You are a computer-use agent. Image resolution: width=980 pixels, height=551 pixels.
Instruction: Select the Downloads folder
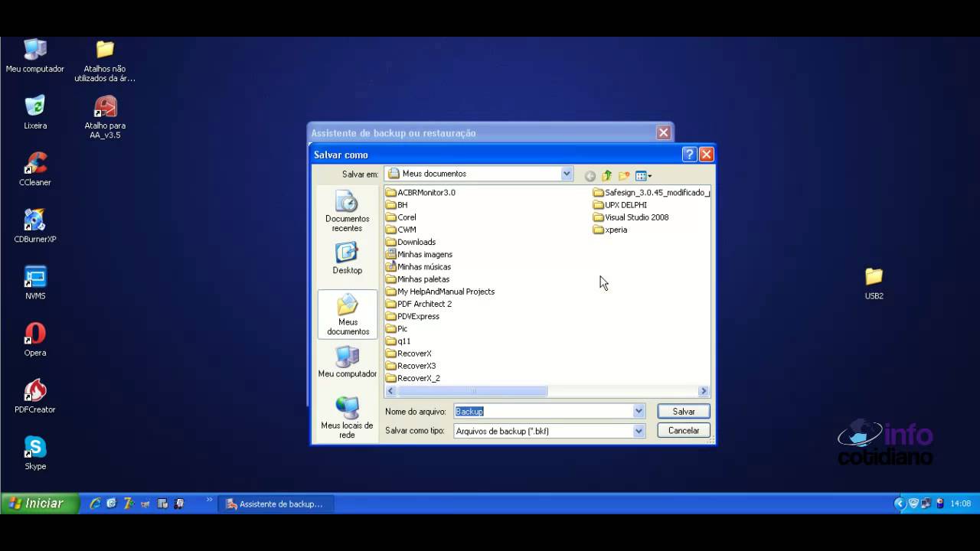[x=410, y=242]
